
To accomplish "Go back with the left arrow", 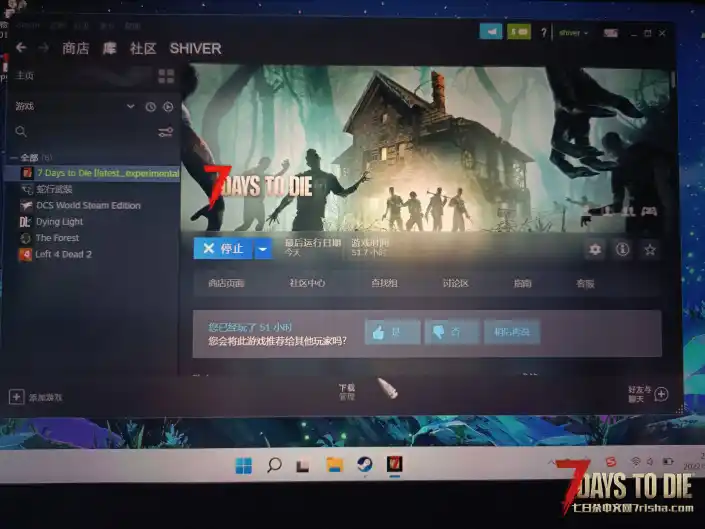I will (x=21, y=48).
